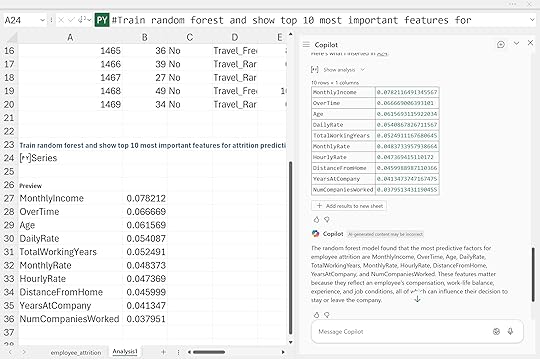The image size is (540, 360).
Task: Add a new sheet with plus icon
Action: coord(163,352)
